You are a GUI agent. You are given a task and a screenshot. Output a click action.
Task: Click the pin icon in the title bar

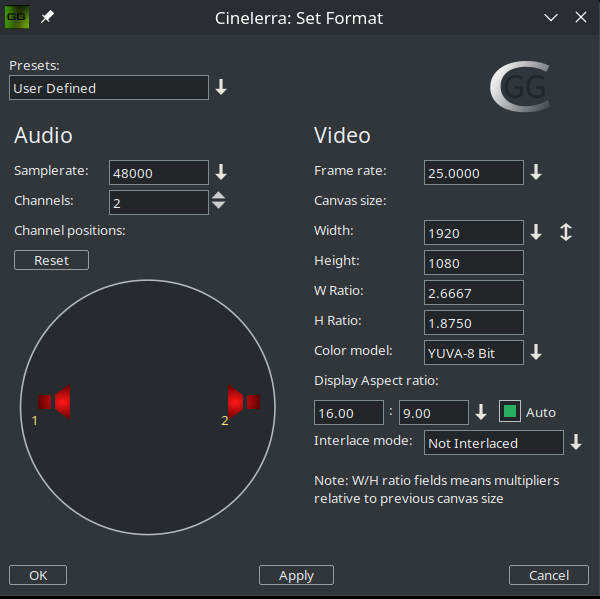(47, 17)
